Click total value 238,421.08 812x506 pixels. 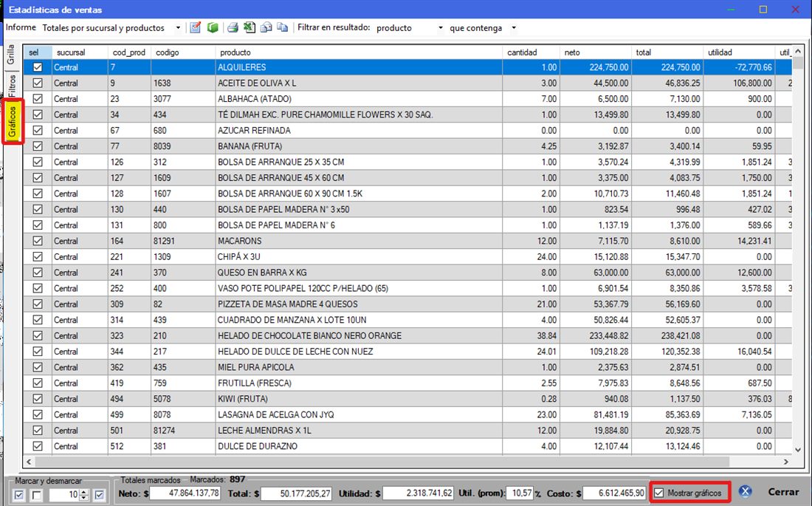[667, 335]
